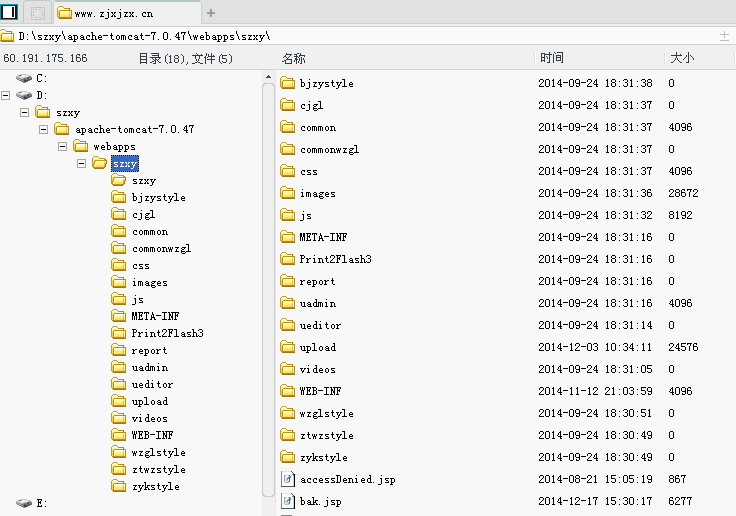This screenshot has height=516, width=736.
Task: Add a new tab with plus button
Action: 211,13
